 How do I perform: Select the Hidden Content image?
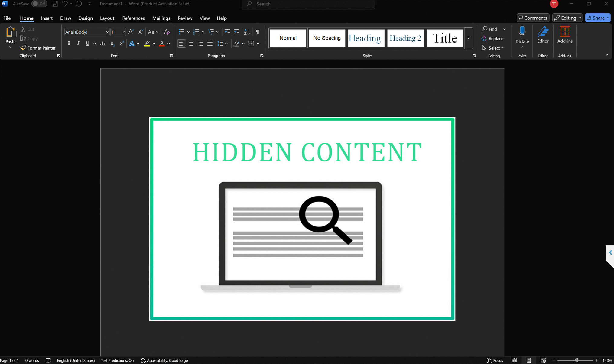pos(302,219)
